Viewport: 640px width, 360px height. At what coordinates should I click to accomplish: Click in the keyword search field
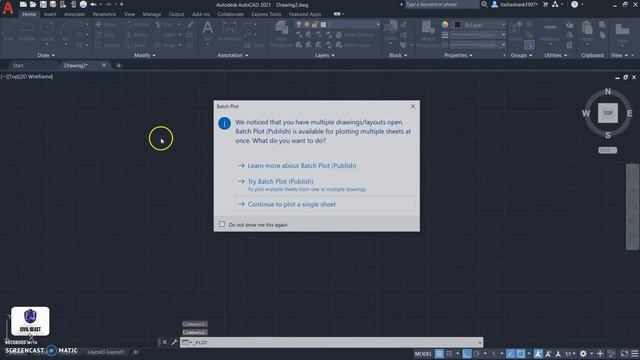(441, 4)
